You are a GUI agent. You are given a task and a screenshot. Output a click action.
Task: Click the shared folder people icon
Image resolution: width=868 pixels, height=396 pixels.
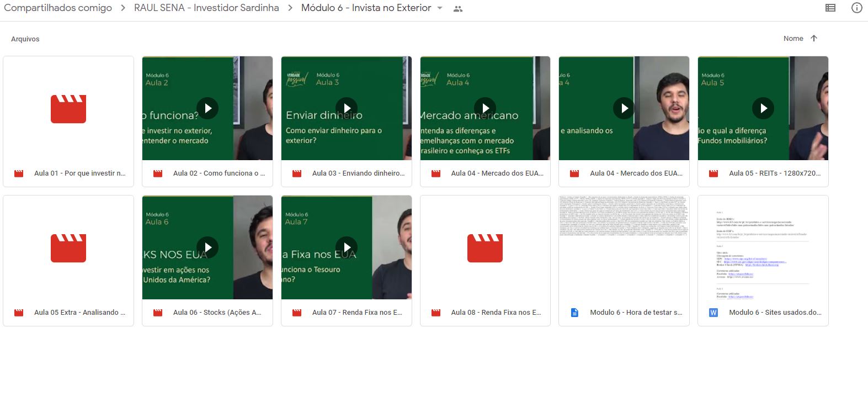pyautogui.click(x=457, y=9)
